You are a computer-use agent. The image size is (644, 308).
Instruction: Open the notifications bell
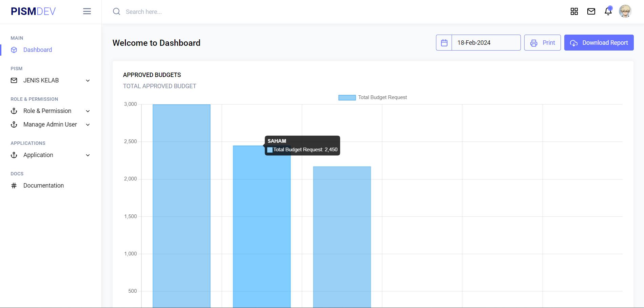click(608, 12)
